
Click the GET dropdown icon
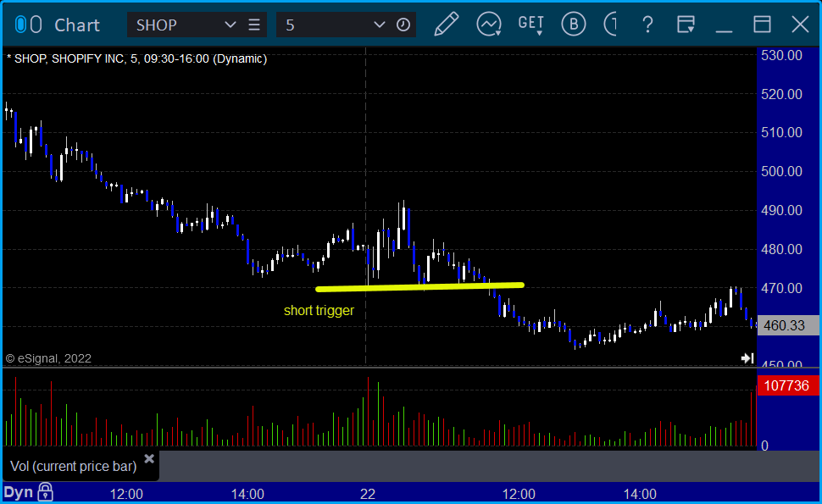[531, 25]
